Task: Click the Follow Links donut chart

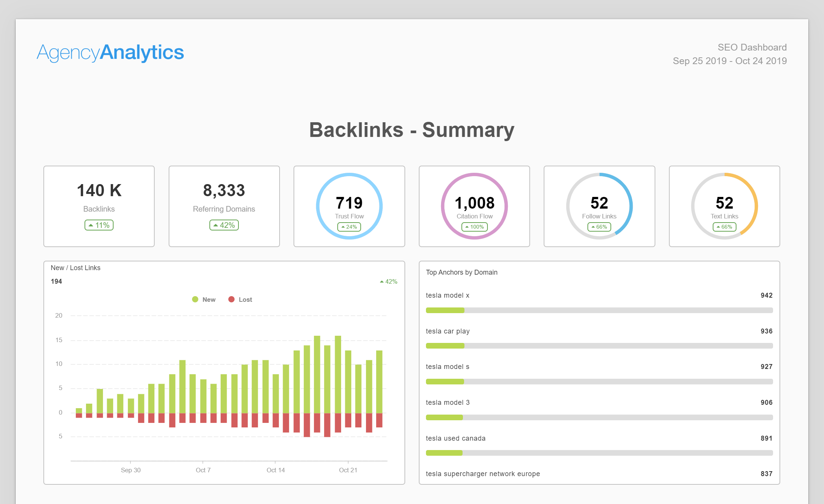Action: (599, 206)
